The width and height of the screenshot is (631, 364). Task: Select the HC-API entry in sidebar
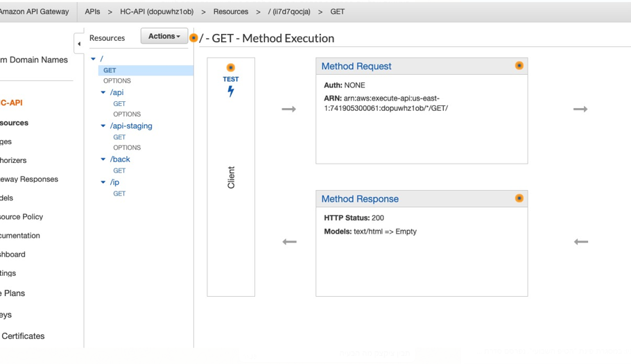11,103
